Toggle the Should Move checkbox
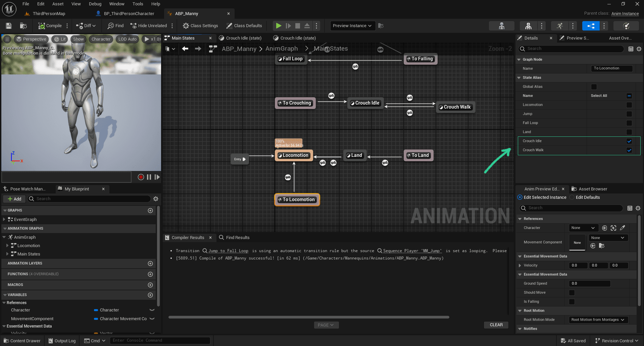This screenshot has height=346, width=644. pos(572,293)
